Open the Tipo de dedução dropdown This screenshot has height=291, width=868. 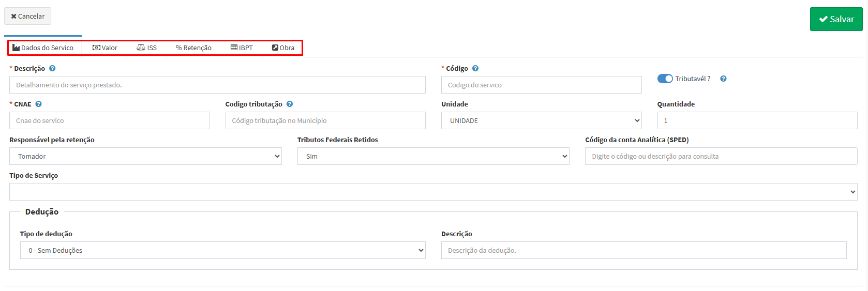point(222,250)
